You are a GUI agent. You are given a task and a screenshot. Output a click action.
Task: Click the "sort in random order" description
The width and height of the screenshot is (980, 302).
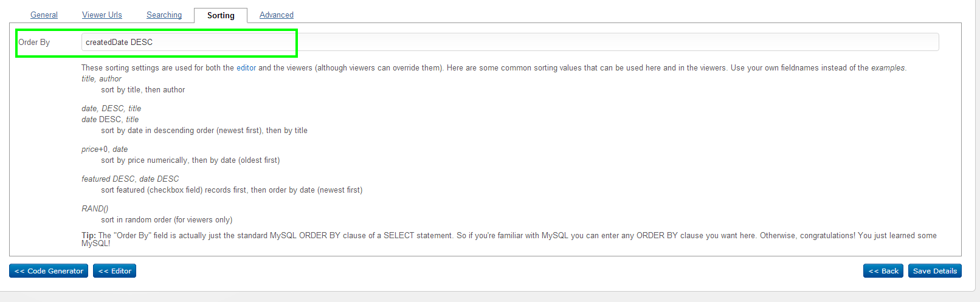[x=167, y=220]
